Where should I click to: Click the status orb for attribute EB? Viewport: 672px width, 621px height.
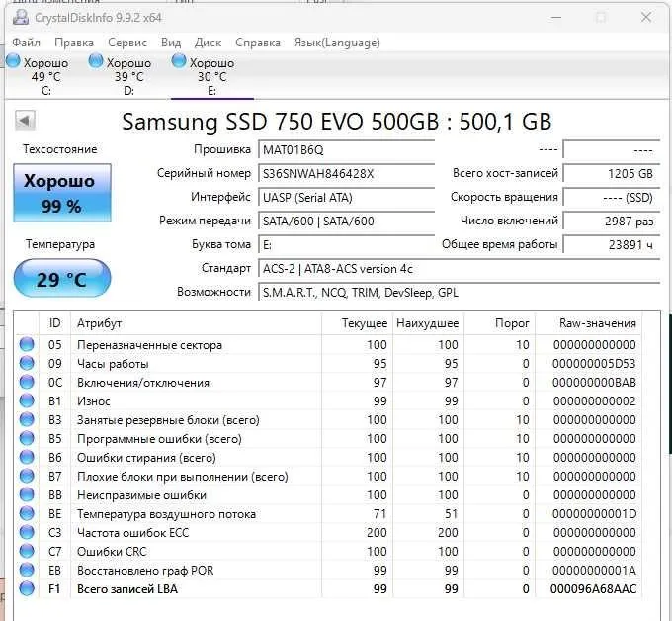tap(27, 570)
